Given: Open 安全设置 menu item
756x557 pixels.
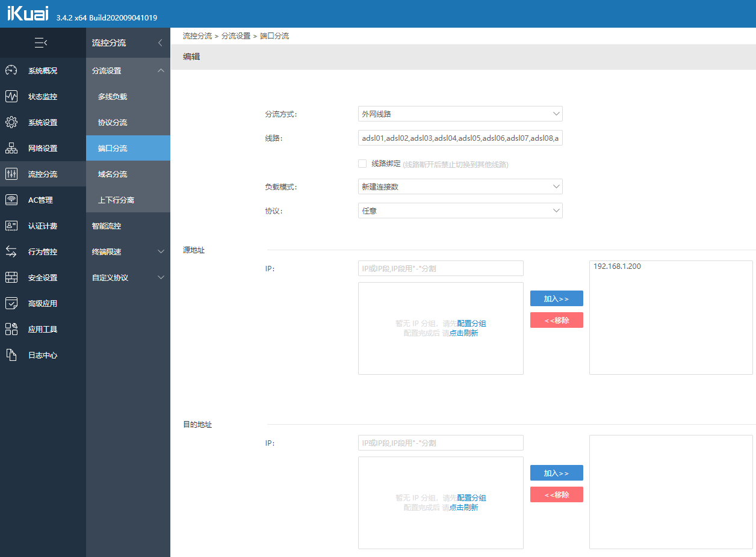Looking at the screenshot, I should 43,277.
